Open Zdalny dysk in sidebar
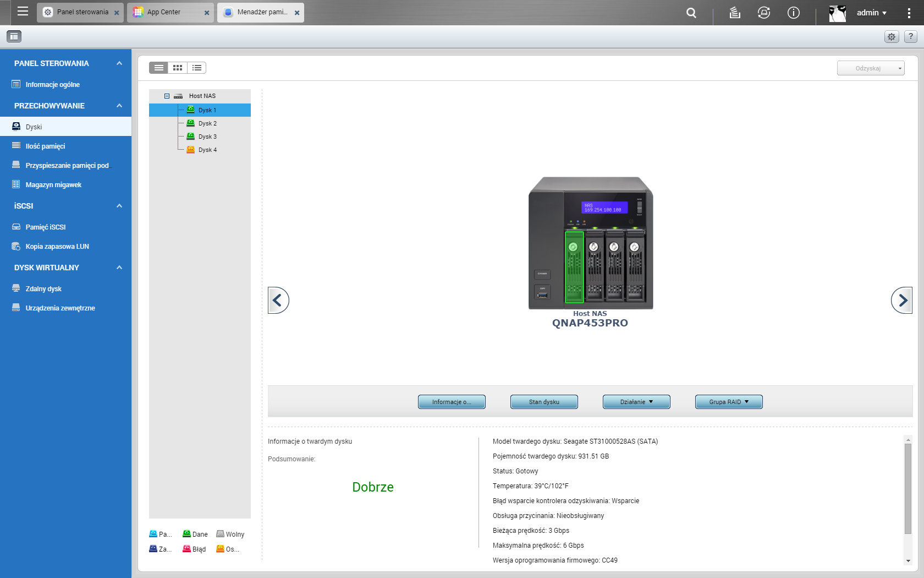 click(65, 288)
